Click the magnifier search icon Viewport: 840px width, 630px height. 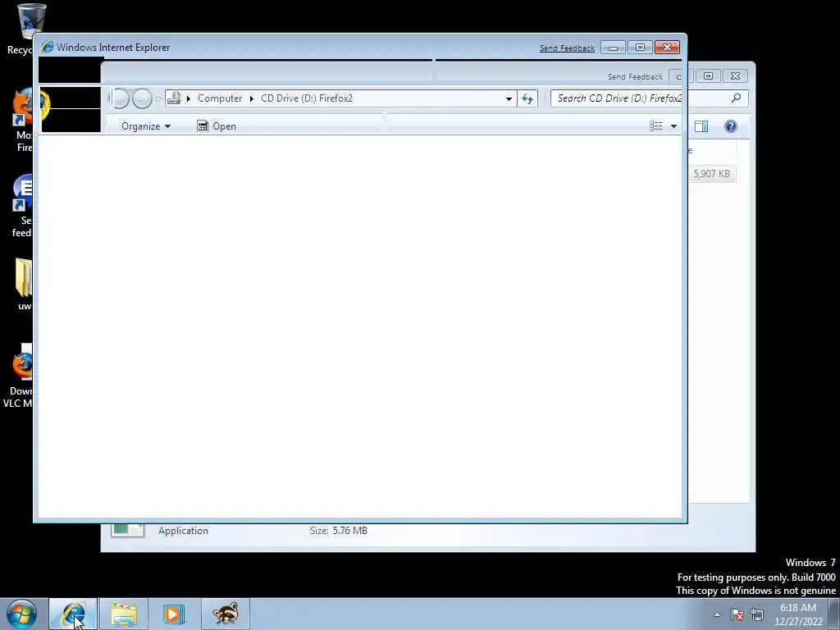pos(736,98)
